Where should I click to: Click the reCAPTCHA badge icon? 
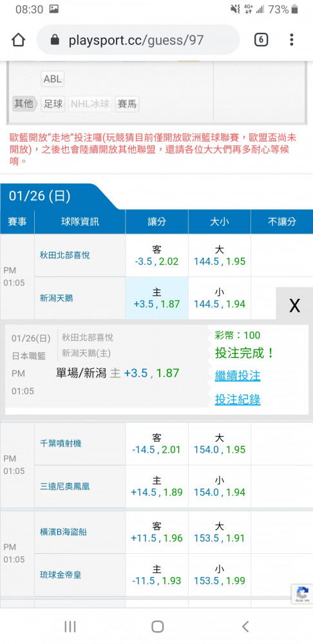302,594
